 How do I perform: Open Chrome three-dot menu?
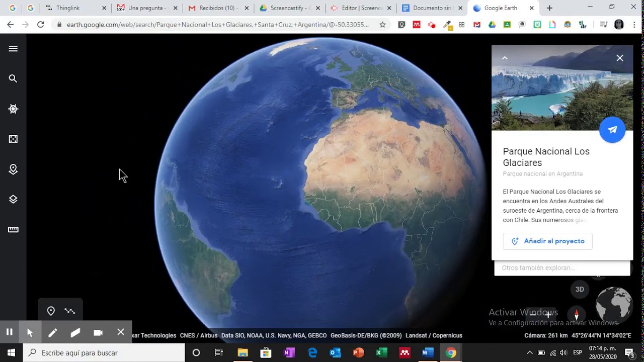[634, 25]
